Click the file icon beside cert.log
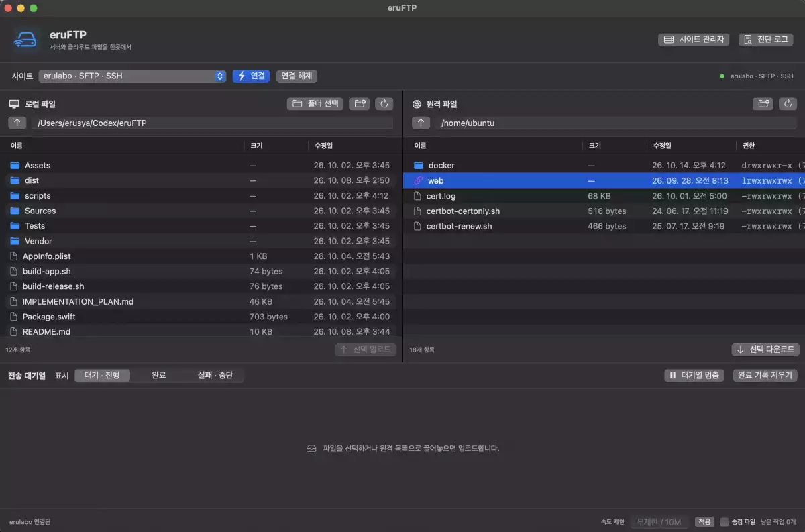Image resolution: width=805 pixels, height=532 pixels. pyautogui.click(x=417, y=196)
